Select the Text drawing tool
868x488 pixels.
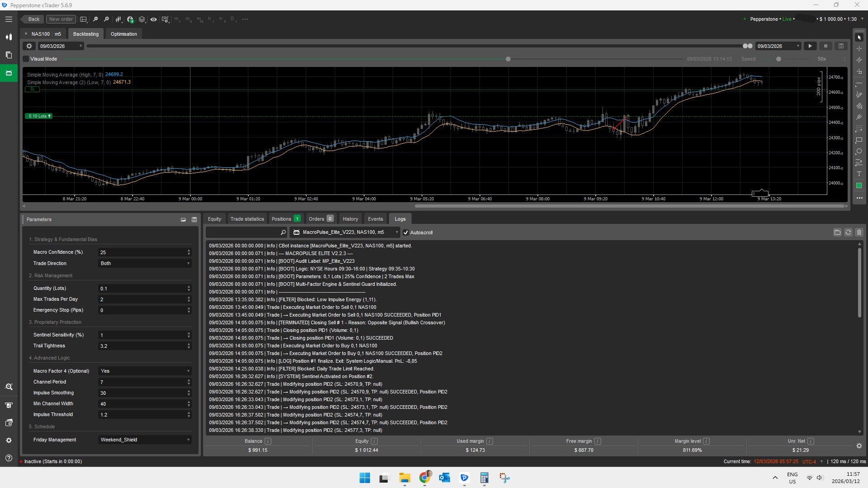859,174
